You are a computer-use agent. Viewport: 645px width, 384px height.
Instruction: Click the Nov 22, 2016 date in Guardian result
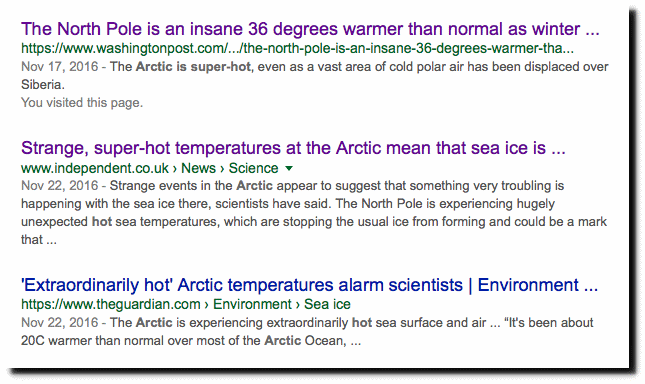pos(60,323)
